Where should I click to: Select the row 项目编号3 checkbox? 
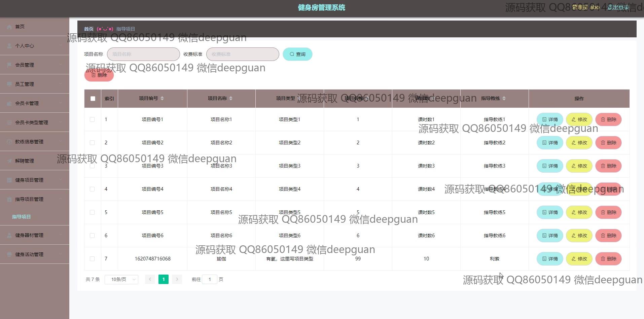click(x=92, y=166)
